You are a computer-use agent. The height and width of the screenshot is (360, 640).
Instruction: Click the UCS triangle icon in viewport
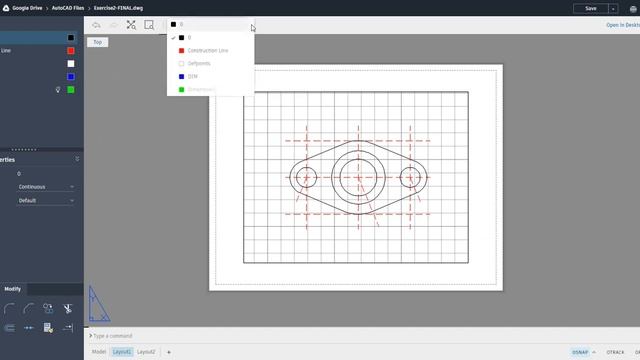coord(99,304)
